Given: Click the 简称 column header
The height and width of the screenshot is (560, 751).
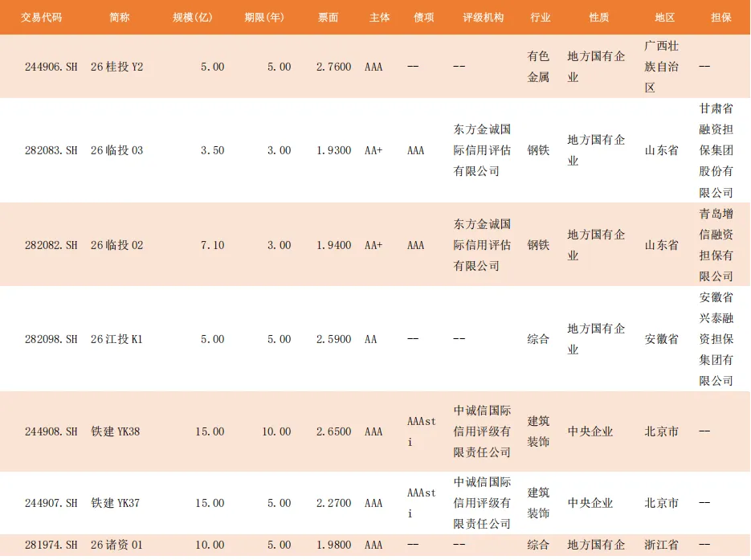Looking at the screenshot, I should 119,18.
